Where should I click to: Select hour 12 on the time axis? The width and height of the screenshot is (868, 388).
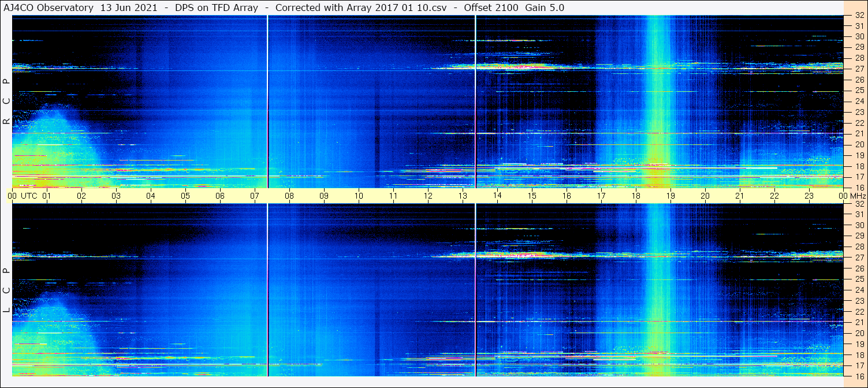[x=428, y=196]
